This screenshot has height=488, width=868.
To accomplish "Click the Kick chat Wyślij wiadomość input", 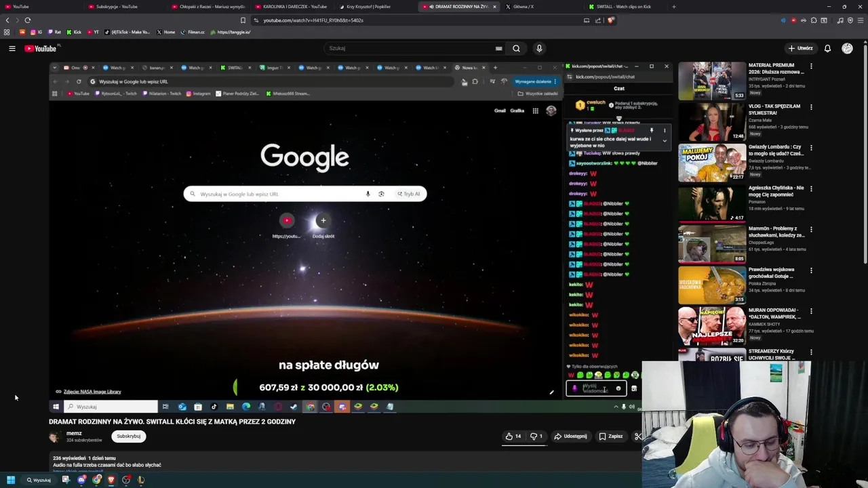I will (595, 388).
